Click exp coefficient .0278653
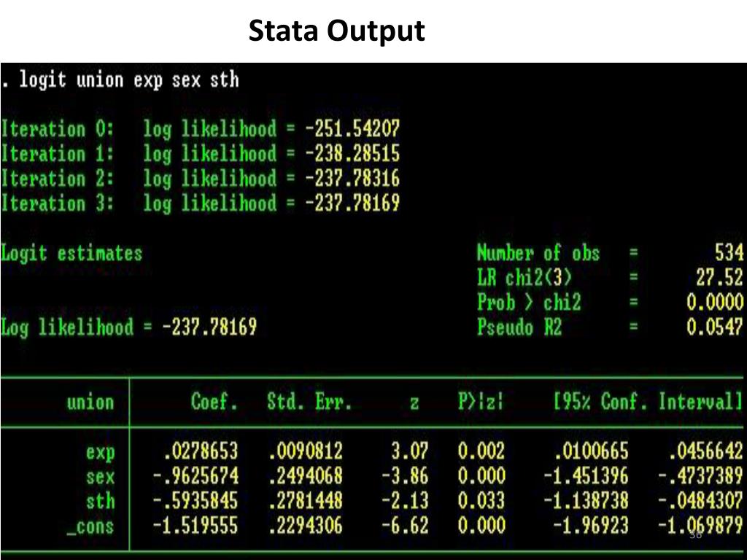 pos(200,451)
